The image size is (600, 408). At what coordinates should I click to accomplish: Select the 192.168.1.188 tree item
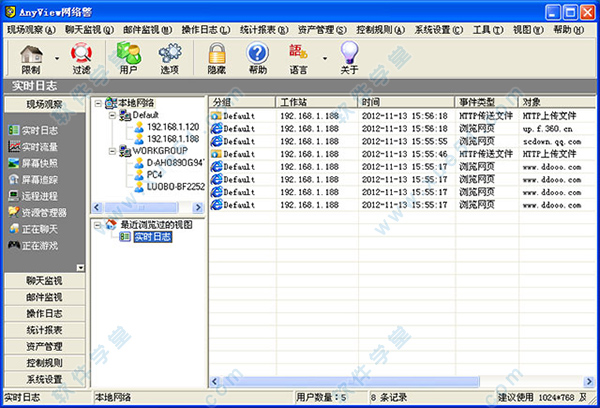[x=173, y=139]
